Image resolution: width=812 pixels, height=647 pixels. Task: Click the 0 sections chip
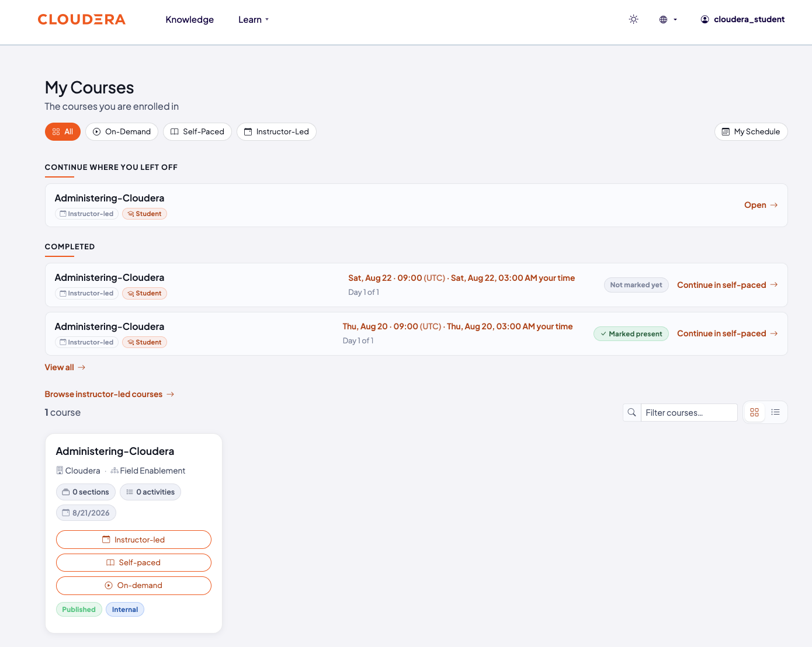[x=86, y=492]
